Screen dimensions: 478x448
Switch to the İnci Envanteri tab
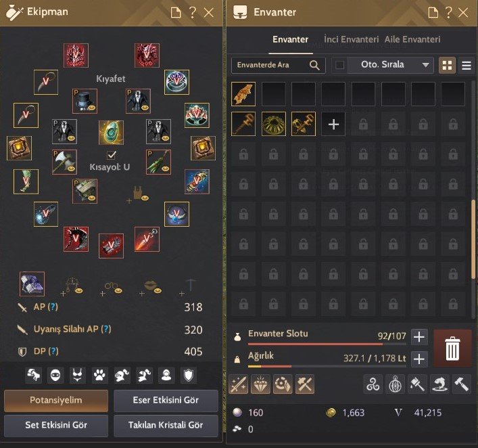(x=351, y=39)
